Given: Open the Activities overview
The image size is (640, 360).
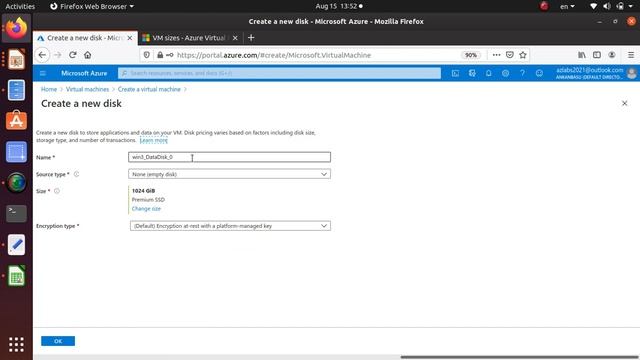Looking at the screenshot, I should 20,6.
